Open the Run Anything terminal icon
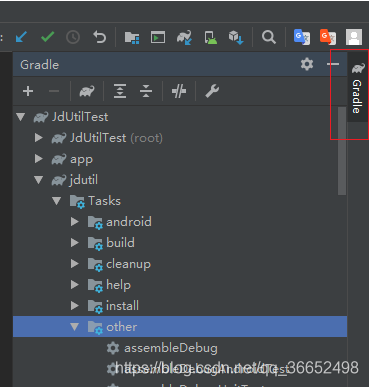The width and height of the screenshot is (369, 387). pos(158,37)
